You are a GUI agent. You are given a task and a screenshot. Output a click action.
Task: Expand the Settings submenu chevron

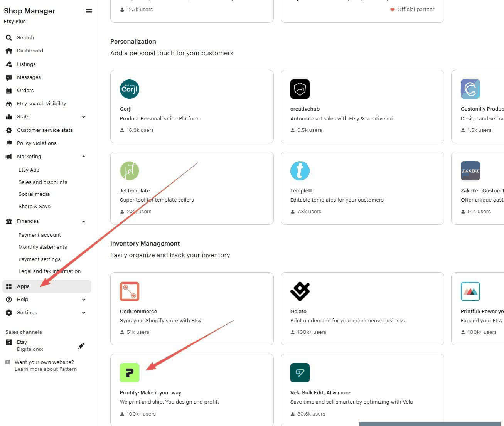tap(84, 313)
